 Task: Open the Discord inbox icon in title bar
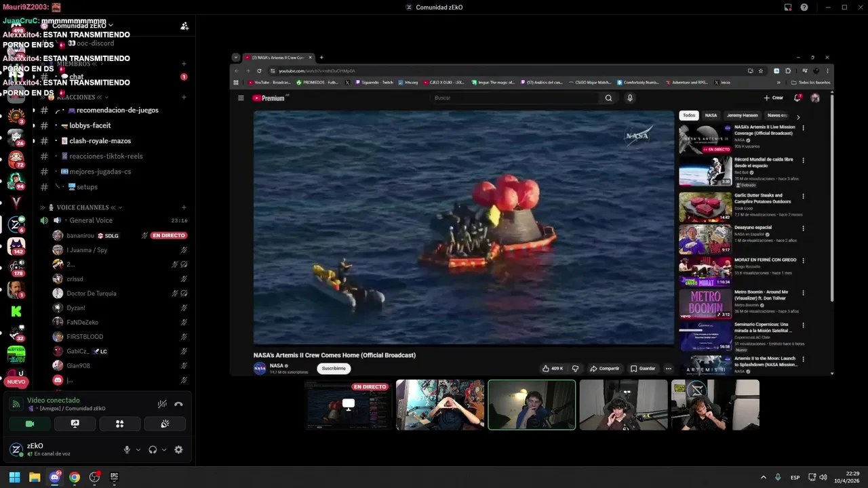pos(788,7)
